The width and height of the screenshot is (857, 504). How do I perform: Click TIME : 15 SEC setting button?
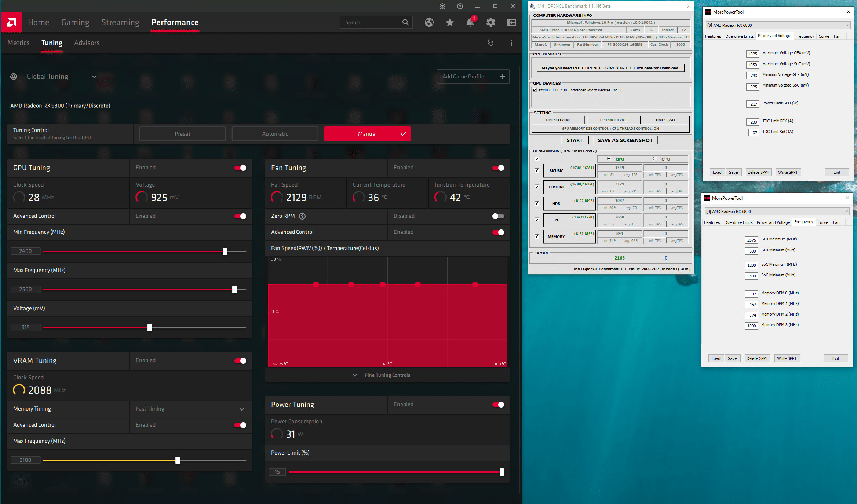point(665,120)
